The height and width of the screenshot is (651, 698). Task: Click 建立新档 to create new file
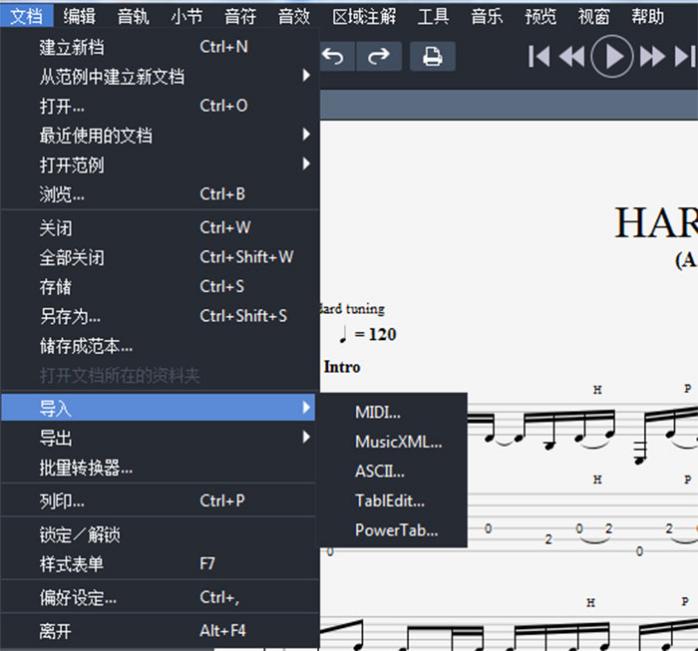click(x=71, y=47)
